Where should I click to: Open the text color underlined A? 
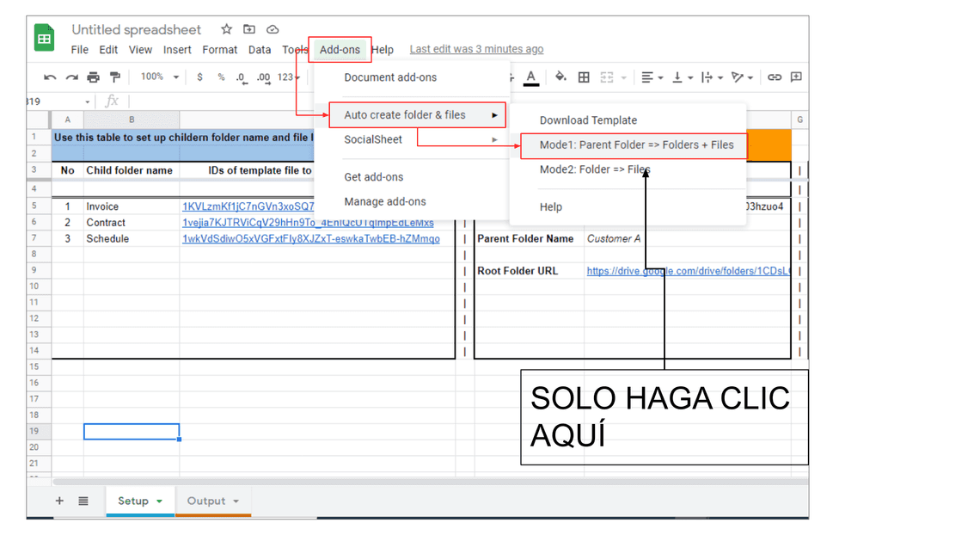[x=531, y=77]
